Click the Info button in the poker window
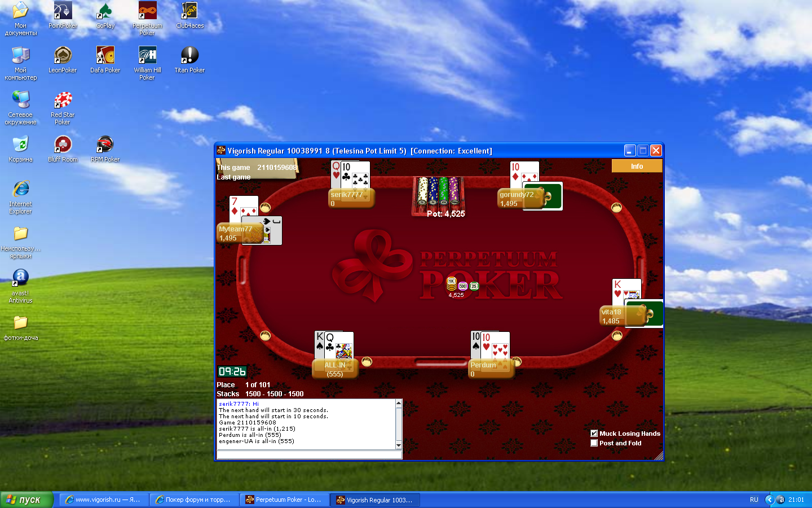Screen dimensions: 812x508 (637, 166)
